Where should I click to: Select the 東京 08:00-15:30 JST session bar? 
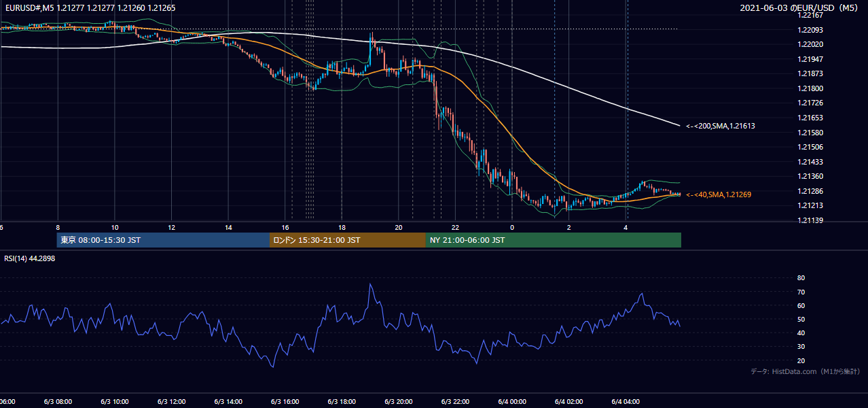coord(163,240)
